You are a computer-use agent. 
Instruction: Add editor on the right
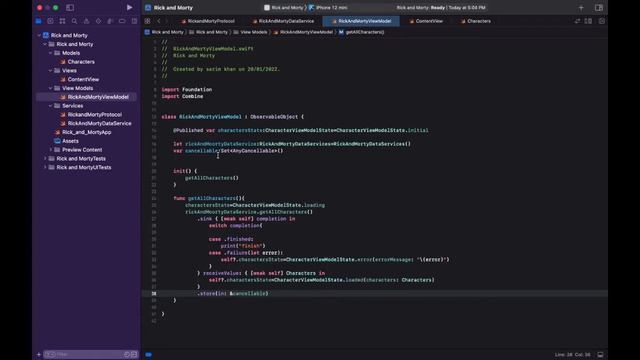tap(602, 21)
